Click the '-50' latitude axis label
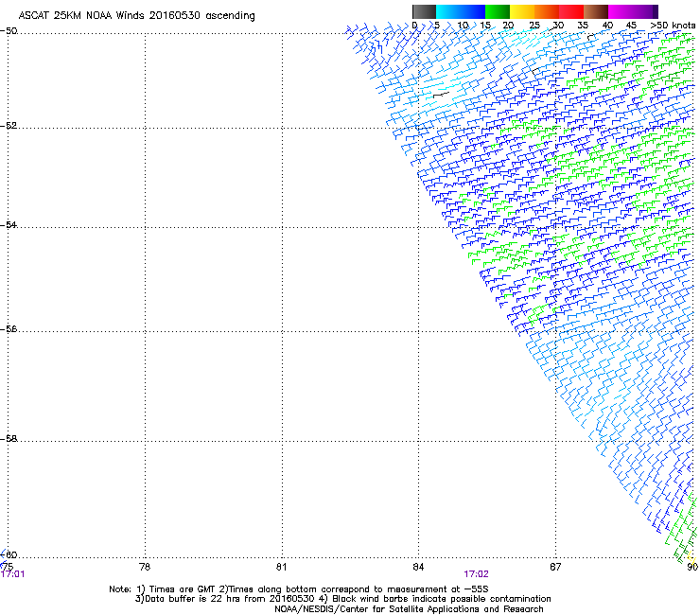Image resolution: width=700 pixels, height=615 pixels. tap(9, 31)
